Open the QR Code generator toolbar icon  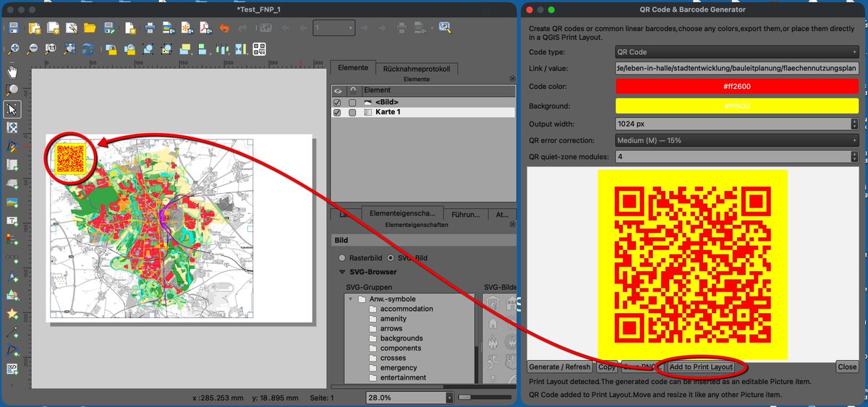tap(259, 49)
